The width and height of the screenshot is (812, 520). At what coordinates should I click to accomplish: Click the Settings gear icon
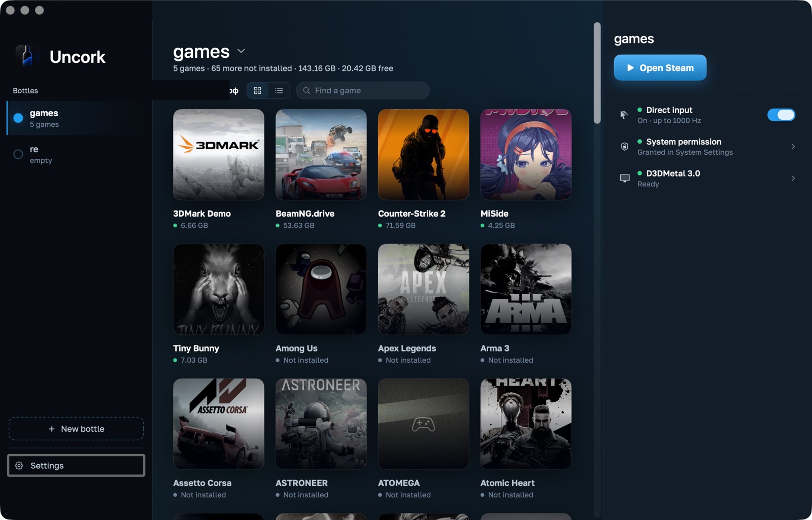(19, 466)
